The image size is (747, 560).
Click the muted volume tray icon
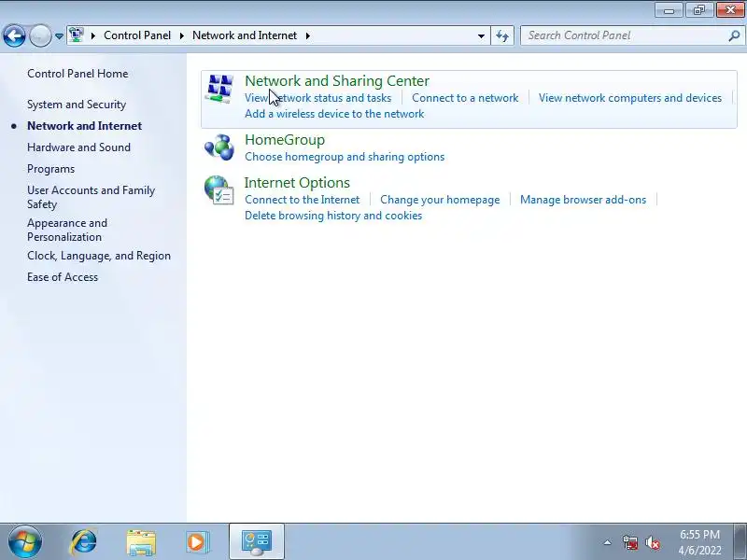[652, 542]
